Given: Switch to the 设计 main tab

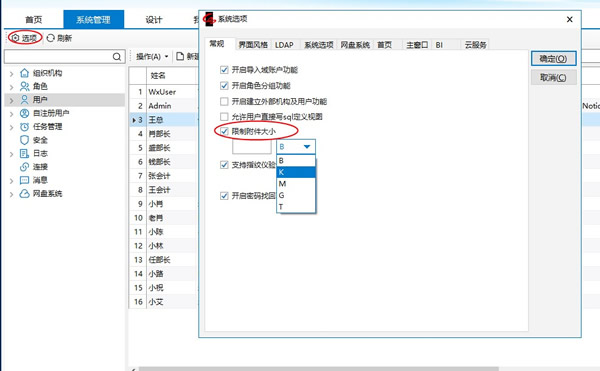Looking at the screenshot, I should point(153,20).
